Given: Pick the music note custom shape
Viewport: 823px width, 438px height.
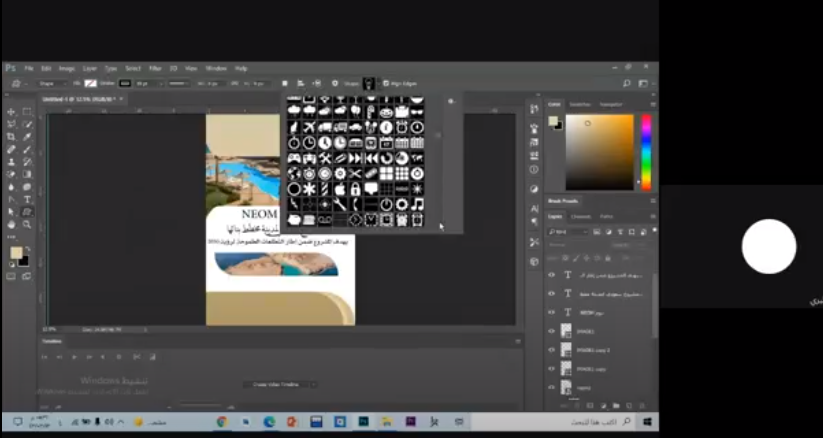Looking at the screenshot, I should [x=417, y=204].
